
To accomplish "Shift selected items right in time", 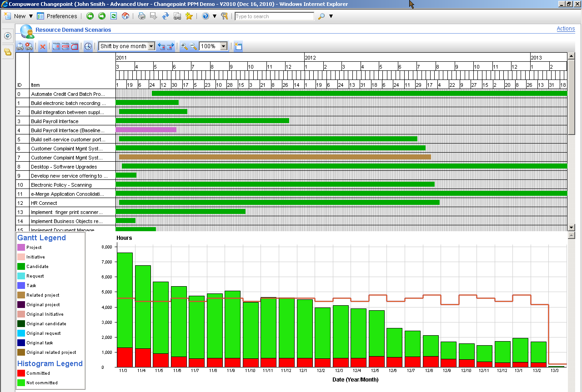I will pyautogui.click(x=171, y=46).
